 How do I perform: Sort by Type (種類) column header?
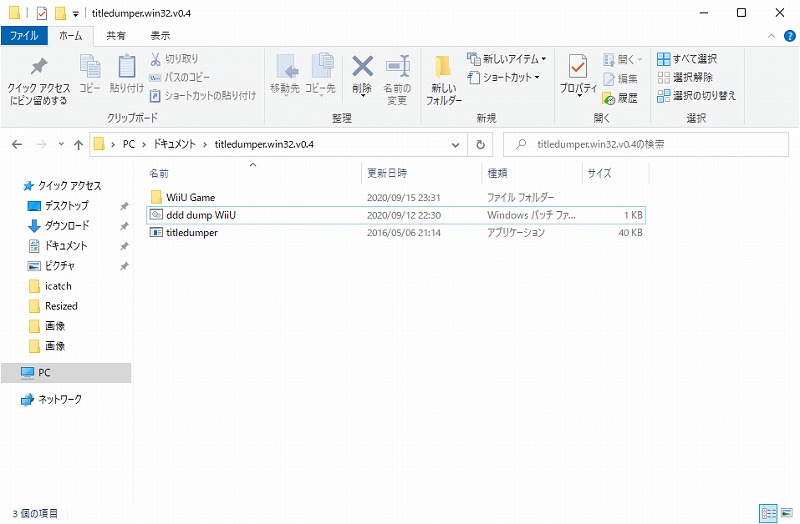(x=532, y=173)
